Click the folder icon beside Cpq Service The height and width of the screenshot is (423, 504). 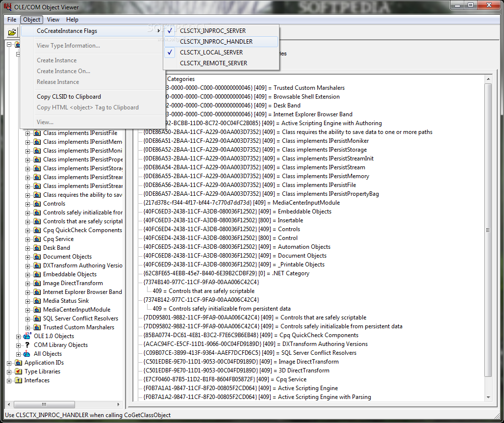coord(37,239)
